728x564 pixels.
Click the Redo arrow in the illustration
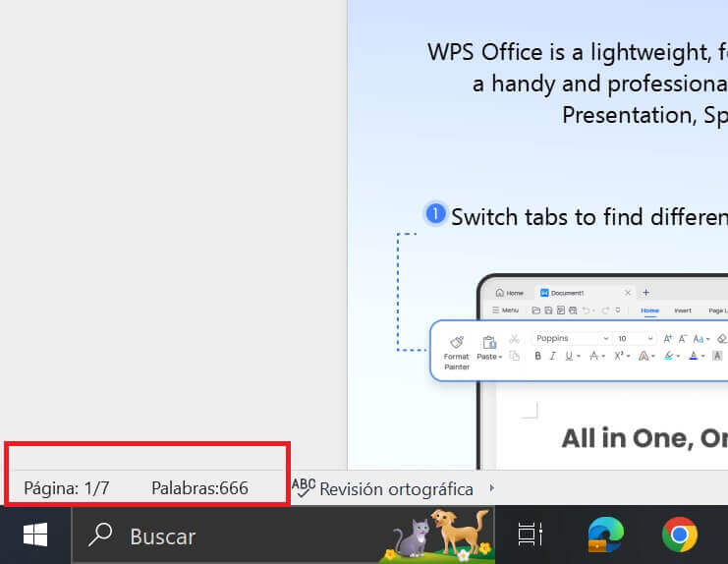pos(605,310)
